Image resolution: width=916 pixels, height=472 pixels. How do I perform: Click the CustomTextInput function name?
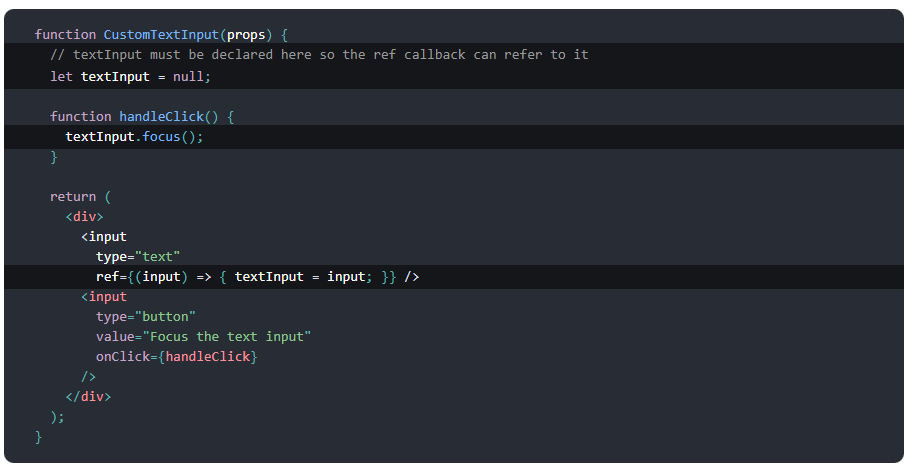161,34
